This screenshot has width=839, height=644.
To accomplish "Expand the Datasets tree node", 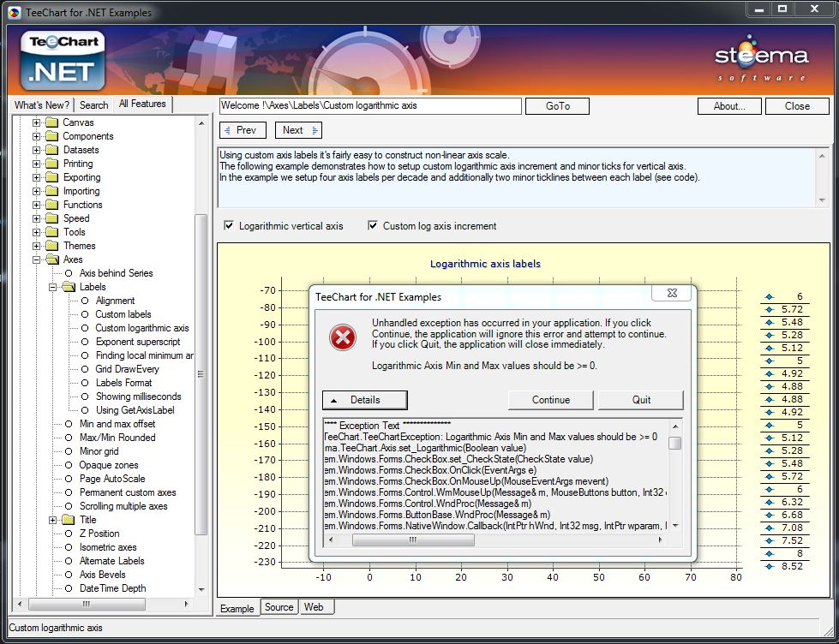I will (36, 150).
